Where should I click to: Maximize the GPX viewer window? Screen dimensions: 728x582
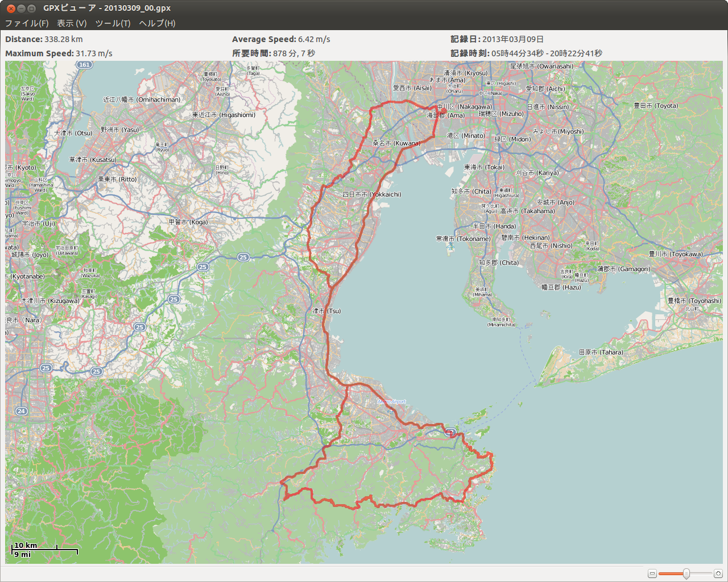click(x=32, y=9)
